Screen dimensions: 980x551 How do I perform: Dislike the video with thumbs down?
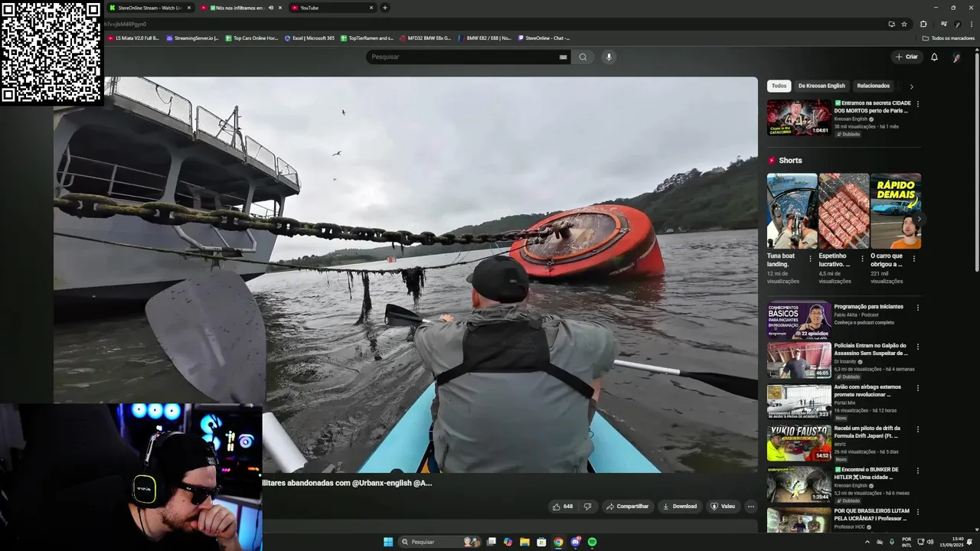tap(587, 506)
